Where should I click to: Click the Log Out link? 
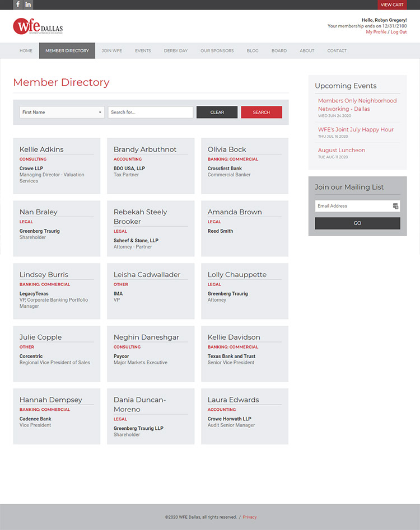[x=399, y=32]
